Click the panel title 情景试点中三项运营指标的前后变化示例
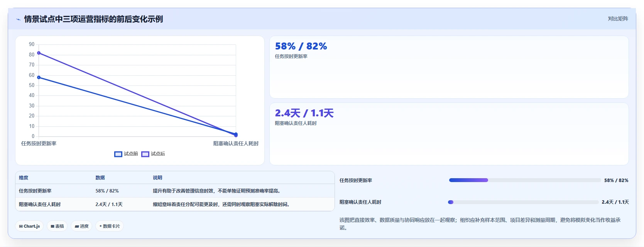Viewport: 644px width, 247px height. [x=93, y=19]
